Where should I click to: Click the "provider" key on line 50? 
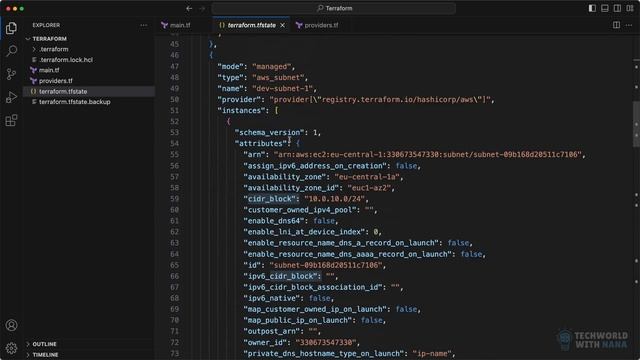click(239, 100)
